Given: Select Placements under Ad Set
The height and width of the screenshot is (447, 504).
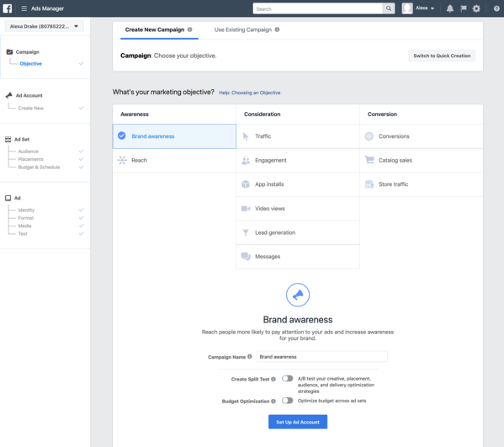Looking at the screenshot, I should point(31,159).
